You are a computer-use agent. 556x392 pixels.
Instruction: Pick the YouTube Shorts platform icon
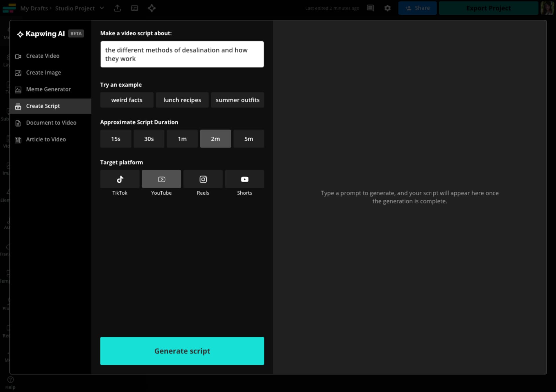244,179
